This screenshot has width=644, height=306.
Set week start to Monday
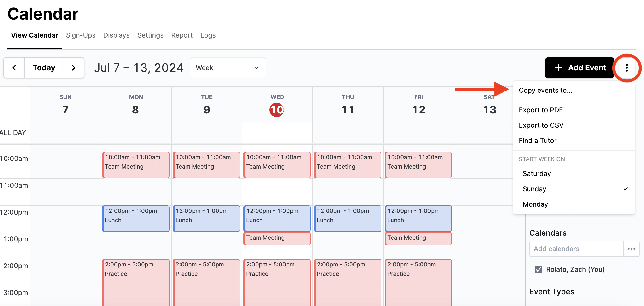coord(574,204)
